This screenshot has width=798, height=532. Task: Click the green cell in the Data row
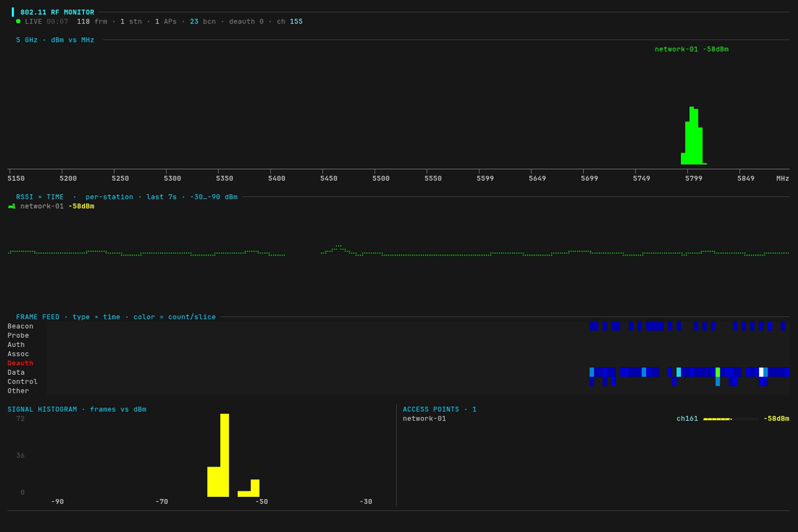point(718,372)
